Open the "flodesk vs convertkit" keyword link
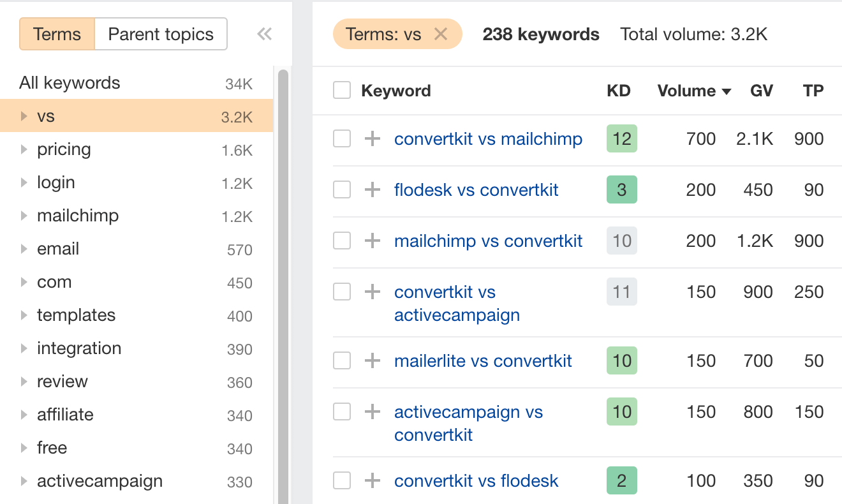The width and height of the screenshot is (842, 504). (476, 189)
